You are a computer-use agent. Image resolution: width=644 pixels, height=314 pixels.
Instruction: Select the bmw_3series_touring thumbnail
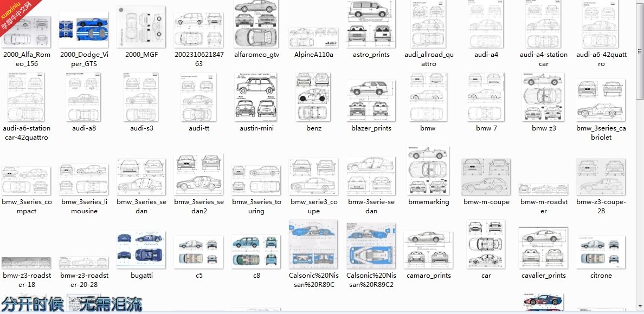pyautogui.click(x=256, y=180)
